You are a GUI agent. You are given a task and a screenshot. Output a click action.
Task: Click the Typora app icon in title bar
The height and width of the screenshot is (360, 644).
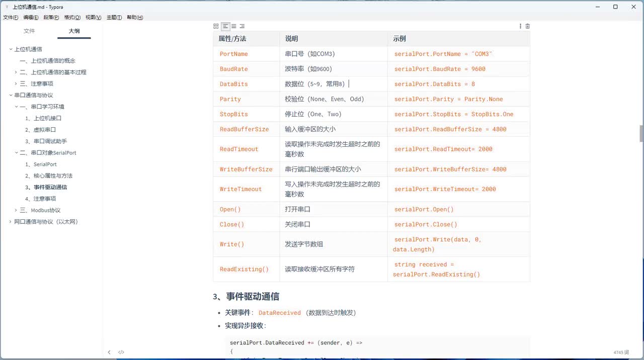click(7, 7)
